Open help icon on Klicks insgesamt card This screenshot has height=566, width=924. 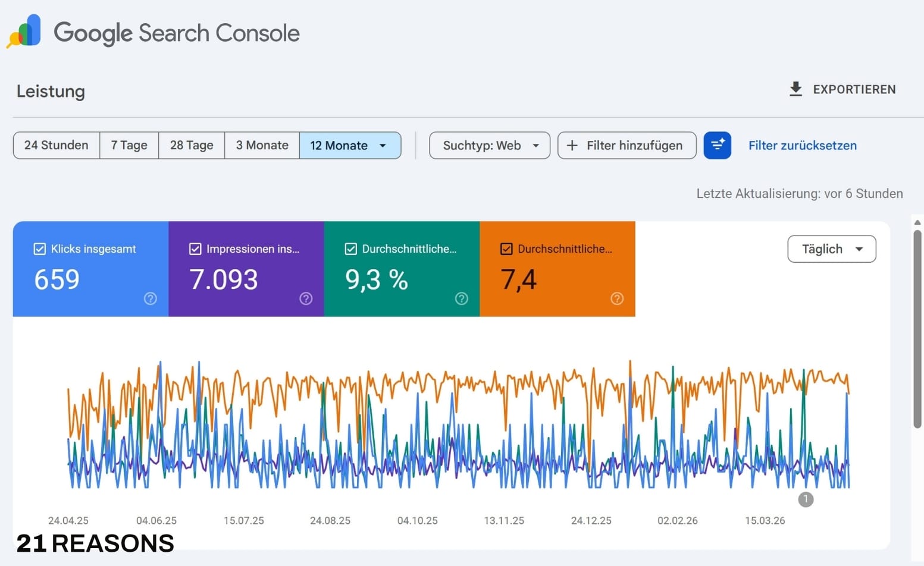151,298
